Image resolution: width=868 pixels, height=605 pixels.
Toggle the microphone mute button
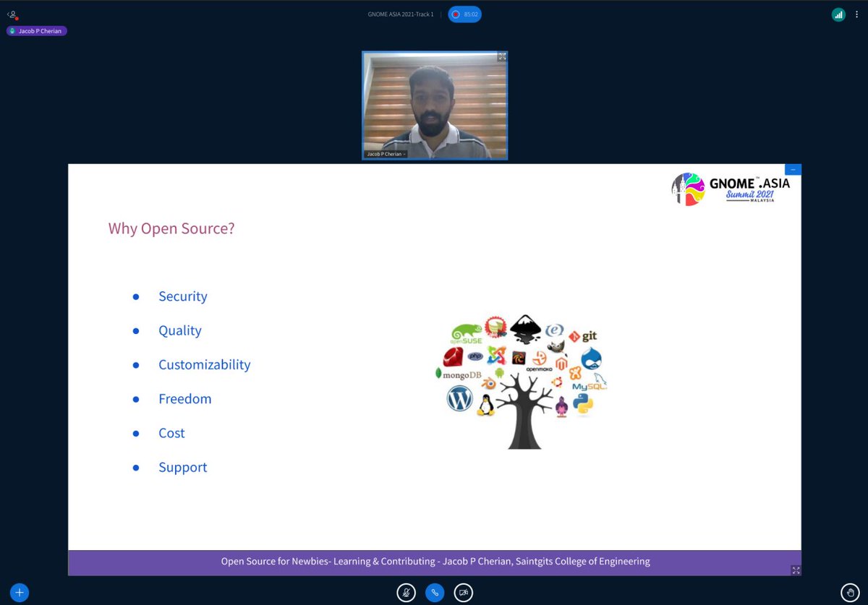[x=406, y=592]
